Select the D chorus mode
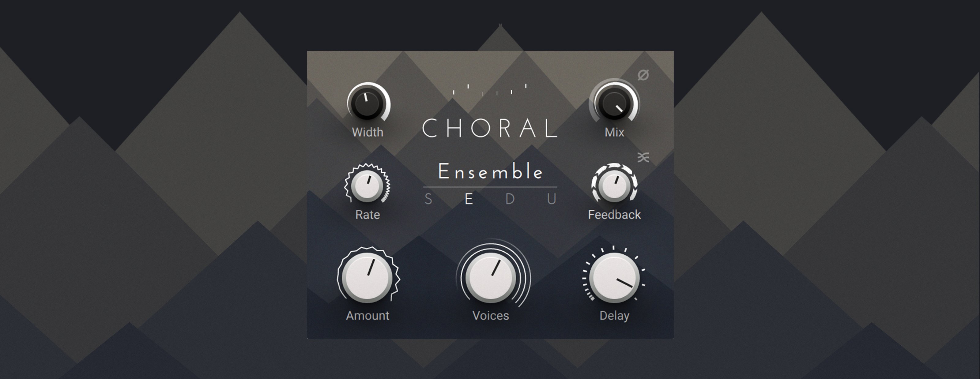Viewport: 980px width, 379px height. pyautogui.click(x=510, y=199)
